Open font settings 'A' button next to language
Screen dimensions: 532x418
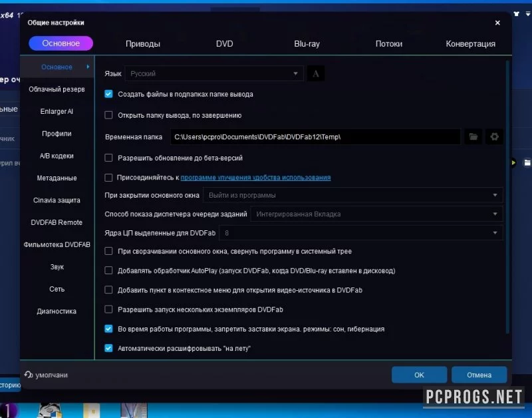(x=315, y=73)
